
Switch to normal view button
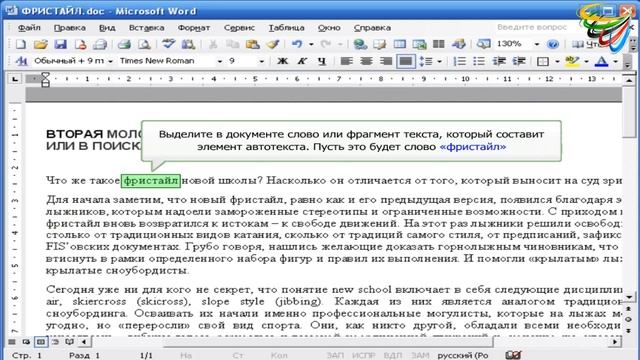click(x=12, y=342)
